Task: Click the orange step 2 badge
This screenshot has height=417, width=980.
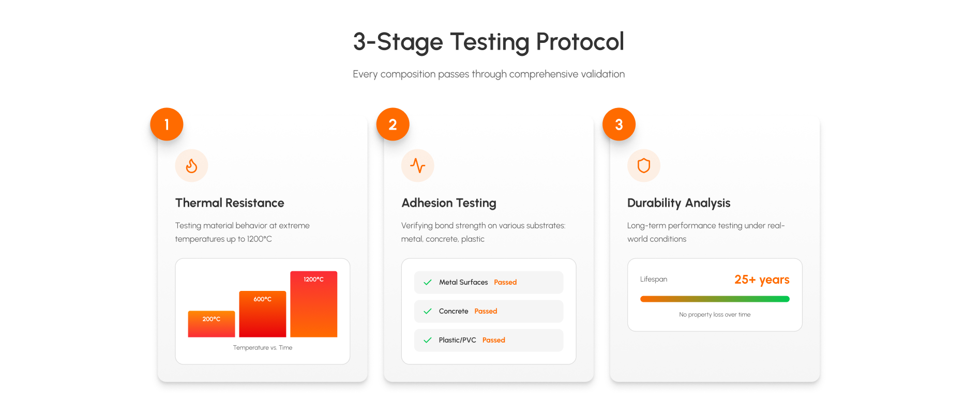Action: point(393,125)
